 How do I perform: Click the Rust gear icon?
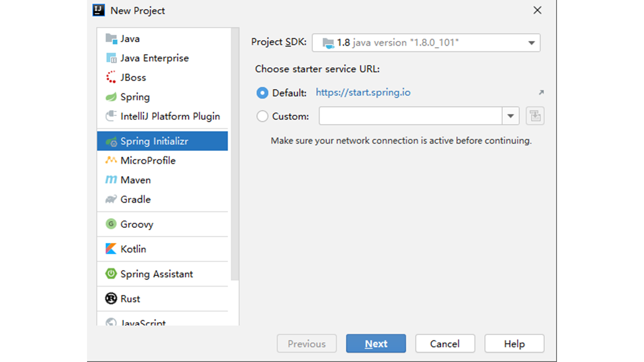click(111, 299)
